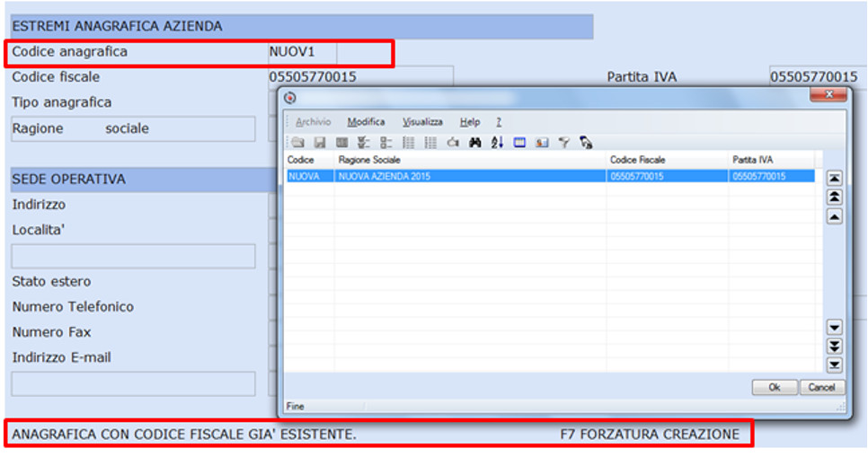Click the page down double-arrow button
The width and height of the screenshot is (868, 457).
[x=834, y=347]
